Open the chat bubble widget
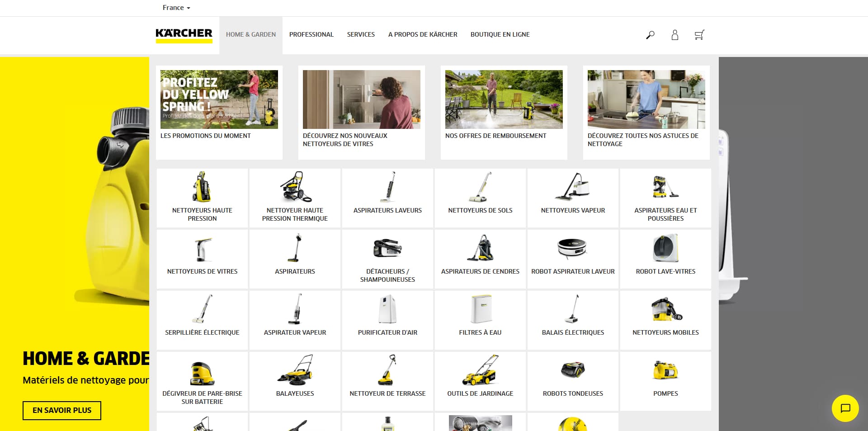Viewport: 868px width, 431px height. (845, 408)
